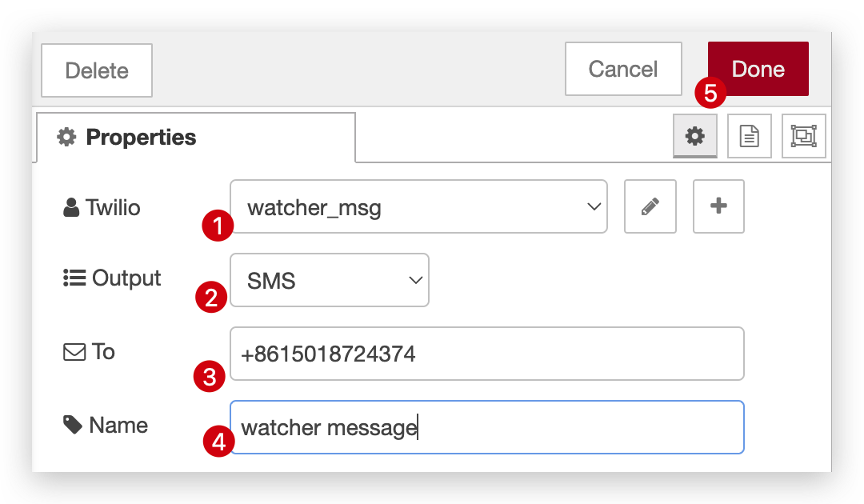Add new Twilio config with plus icon
The height and width of the screenshot is (504, 864).
coord(718,206)
